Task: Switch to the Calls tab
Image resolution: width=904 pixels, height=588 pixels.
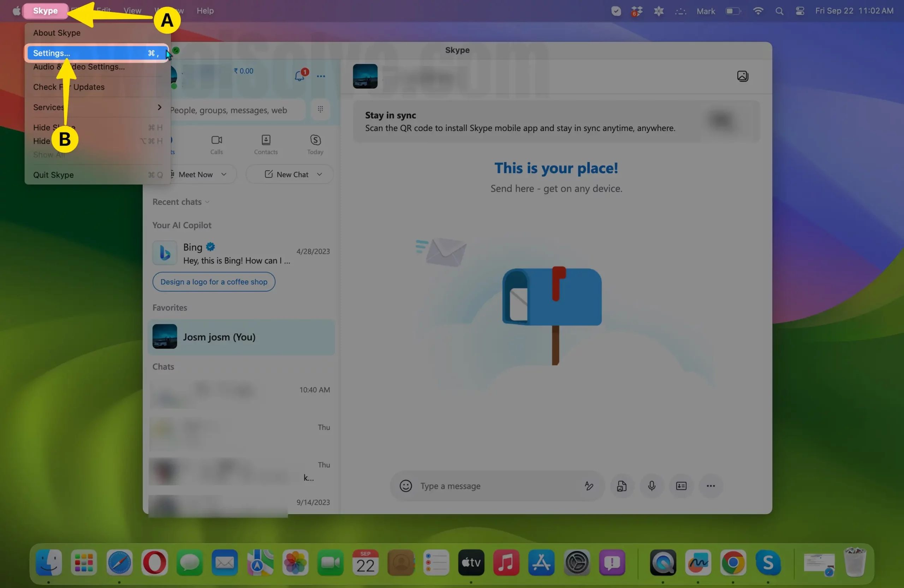Action: point(216,145)
